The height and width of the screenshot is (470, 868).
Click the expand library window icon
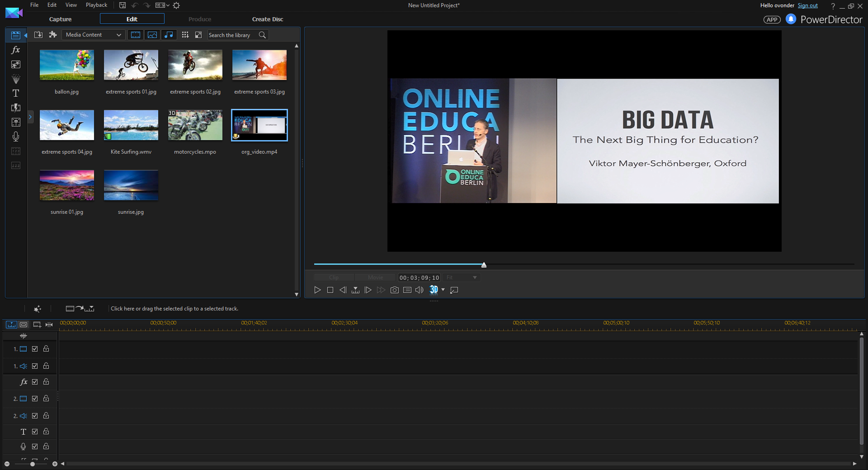[198, 35]
